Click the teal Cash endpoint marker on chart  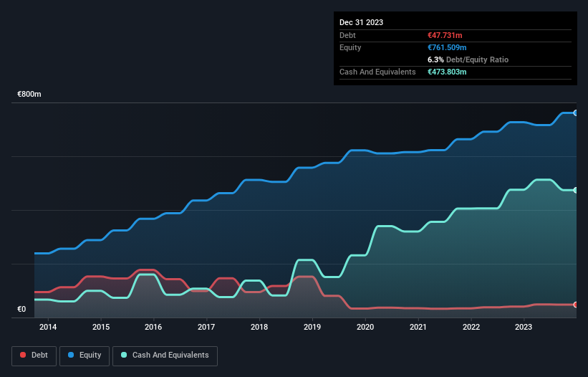coord(575,190)
